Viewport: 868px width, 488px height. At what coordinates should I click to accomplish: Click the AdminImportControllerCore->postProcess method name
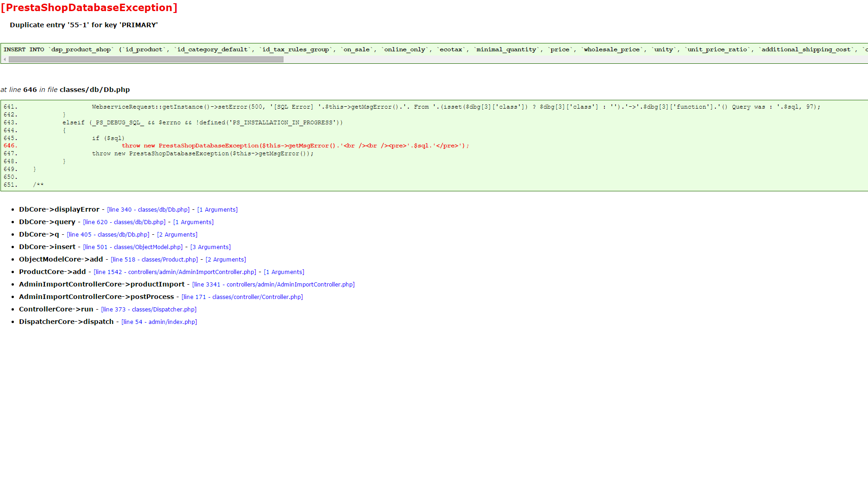[97, 297]
